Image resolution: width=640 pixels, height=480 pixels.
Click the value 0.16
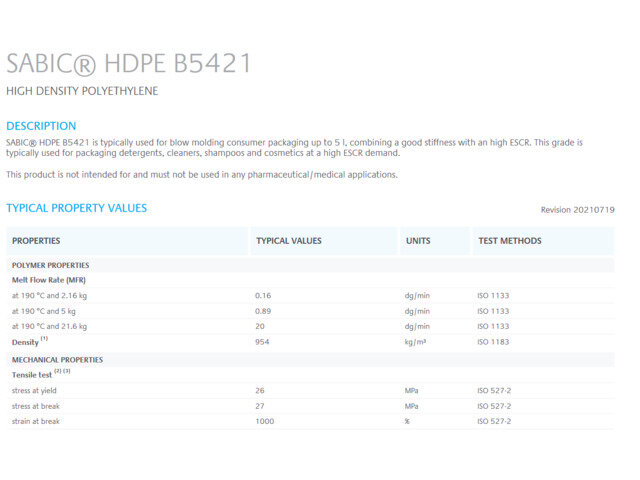coord(263,296)
